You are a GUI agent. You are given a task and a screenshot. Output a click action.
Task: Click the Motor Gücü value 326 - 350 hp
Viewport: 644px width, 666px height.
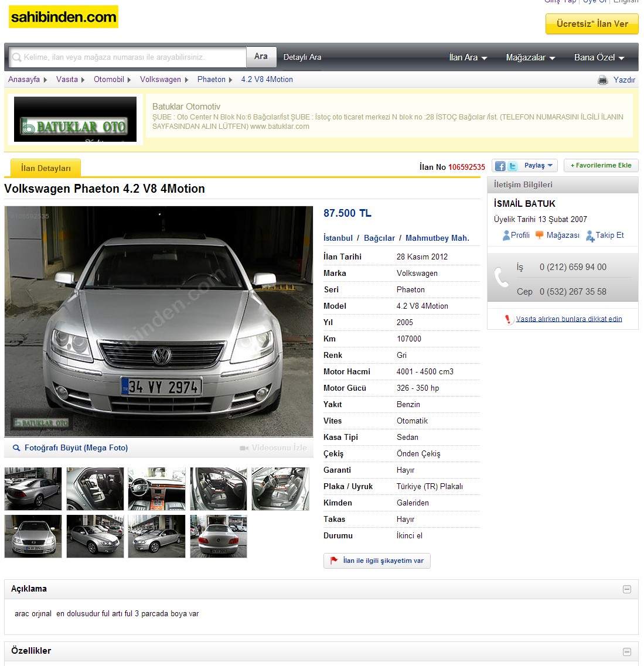(x=418, y=388)
